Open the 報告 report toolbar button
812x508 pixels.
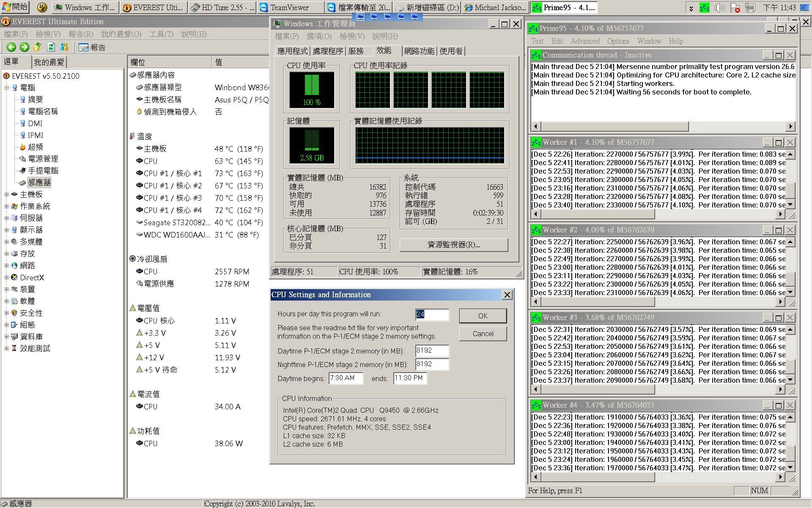pyautogui.click(x=92, y=47)
